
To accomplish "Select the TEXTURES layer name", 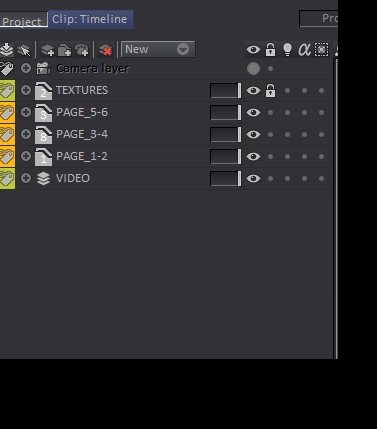I will point(82,90).
